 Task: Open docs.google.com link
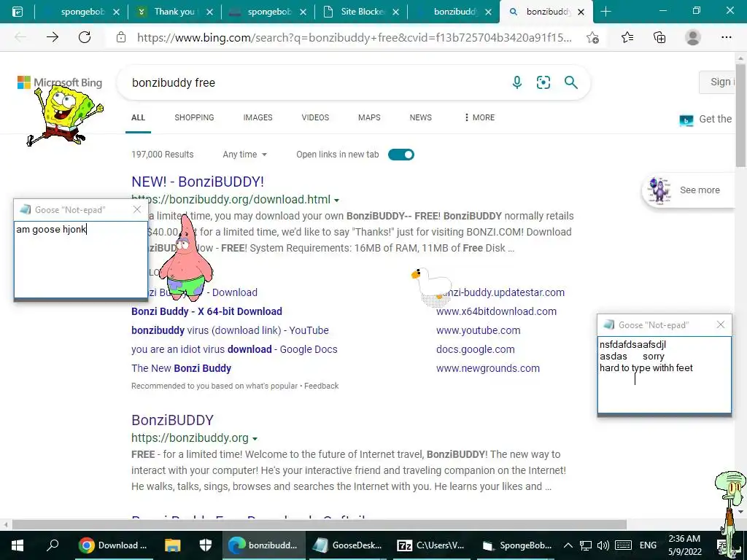click(476, 349)
